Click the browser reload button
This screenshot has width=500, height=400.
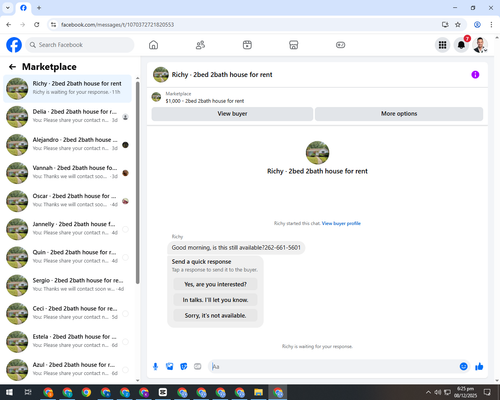click(x=37, y=25)
